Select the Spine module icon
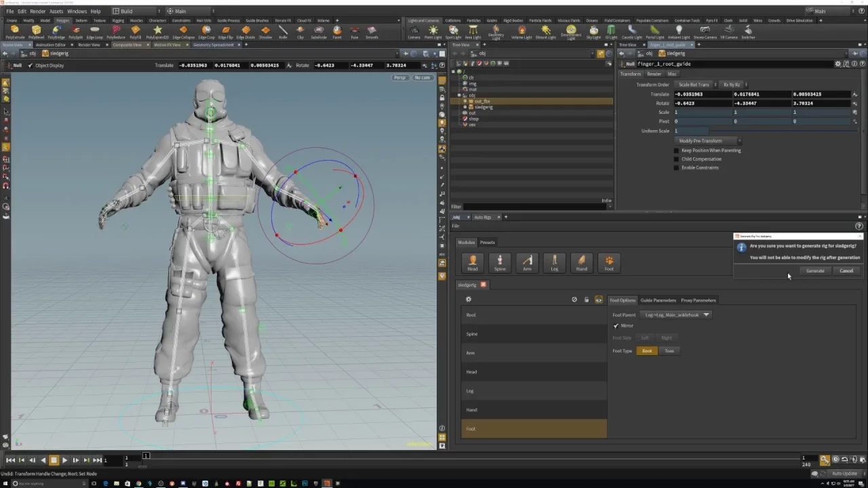 point(500,262)
